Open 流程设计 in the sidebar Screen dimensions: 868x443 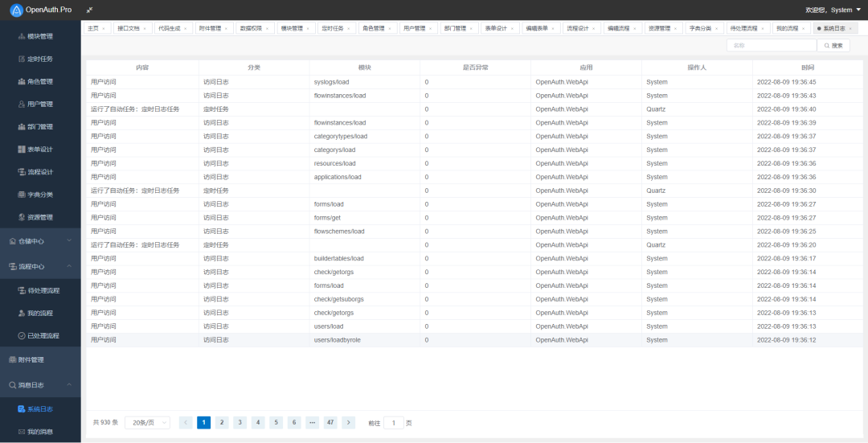coord(40,172)
